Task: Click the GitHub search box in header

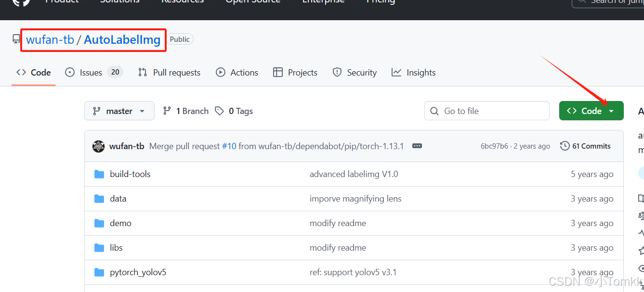Action: pos(608,2)
